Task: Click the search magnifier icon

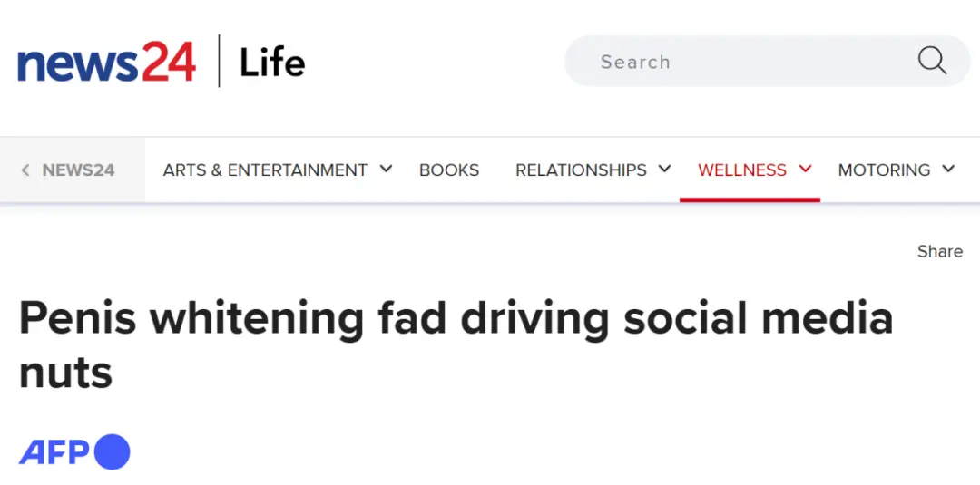Action: tap(932, 61)
